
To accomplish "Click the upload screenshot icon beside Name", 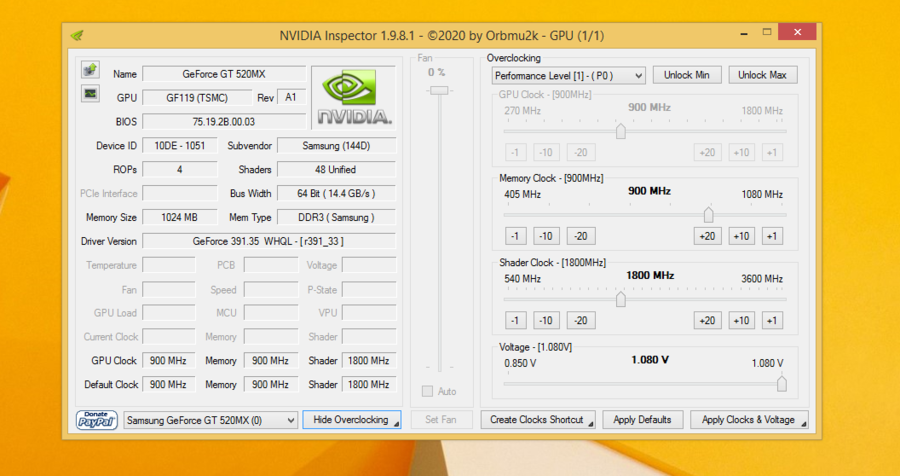I will pos(90,70).
